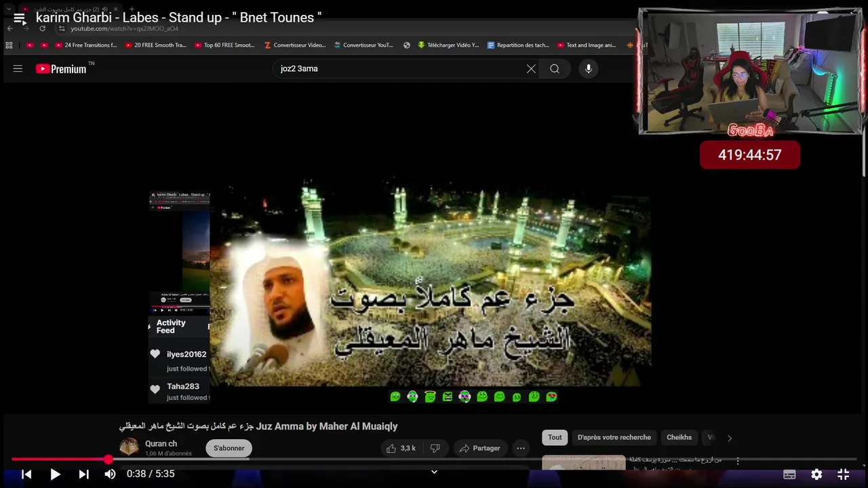This screenshot has width=868, height=488.
Task: Click heart icon beside Taha283
Action: [155, 389]
